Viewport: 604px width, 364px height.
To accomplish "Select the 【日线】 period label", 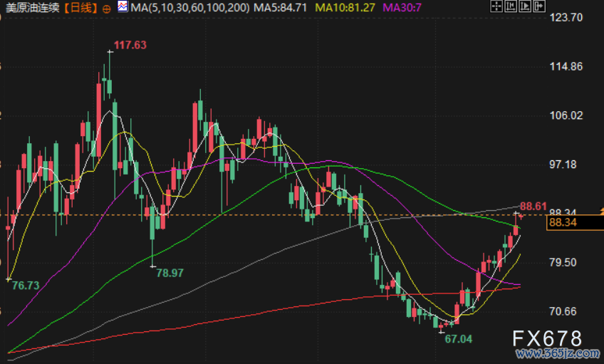I will pyautogui.click(x=80, y=8).
